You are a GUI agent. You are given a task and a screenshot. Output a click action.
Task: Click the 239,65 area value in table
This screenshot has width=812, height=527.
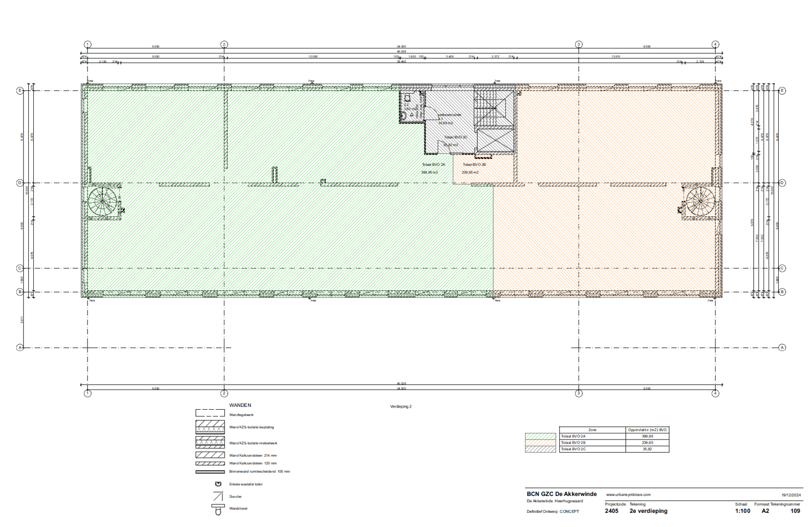[647, 443]
